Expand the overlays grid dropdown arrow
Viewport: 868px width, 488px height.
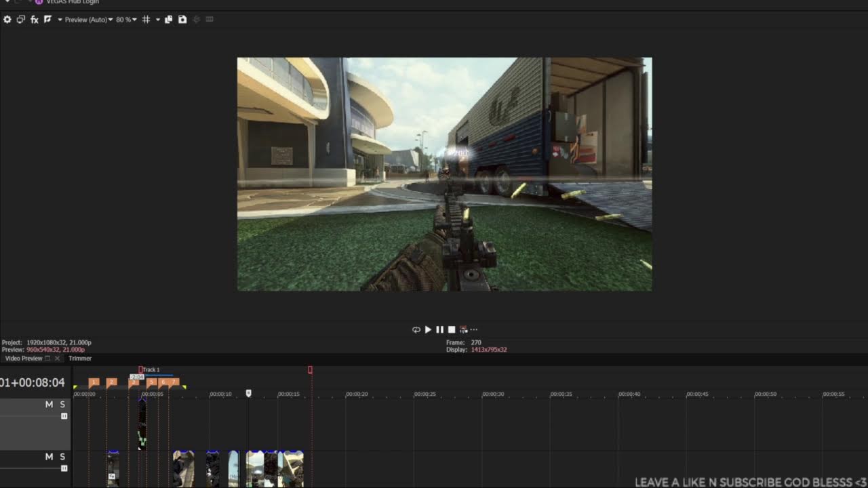(x=158, y=20)
